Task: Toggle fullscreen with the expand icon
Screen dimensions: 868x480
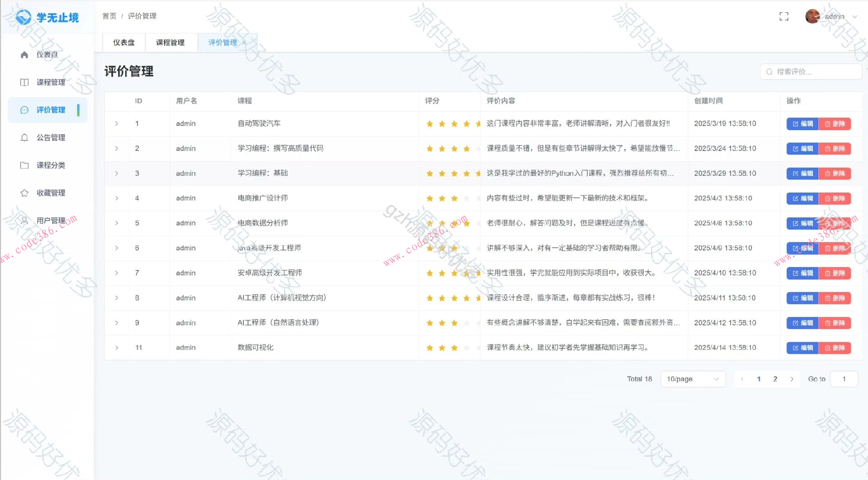Action: pos(783,16)
